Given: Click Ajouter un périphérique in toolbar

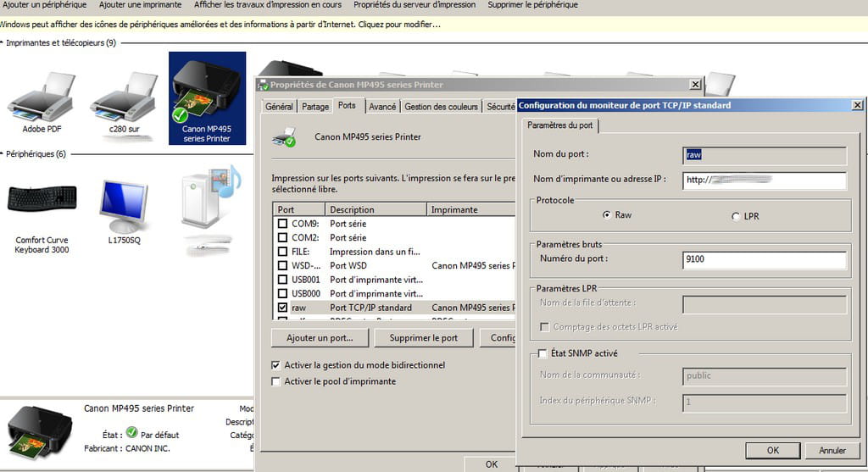Looking at the screenshot, I should click(x=44, y=4).
